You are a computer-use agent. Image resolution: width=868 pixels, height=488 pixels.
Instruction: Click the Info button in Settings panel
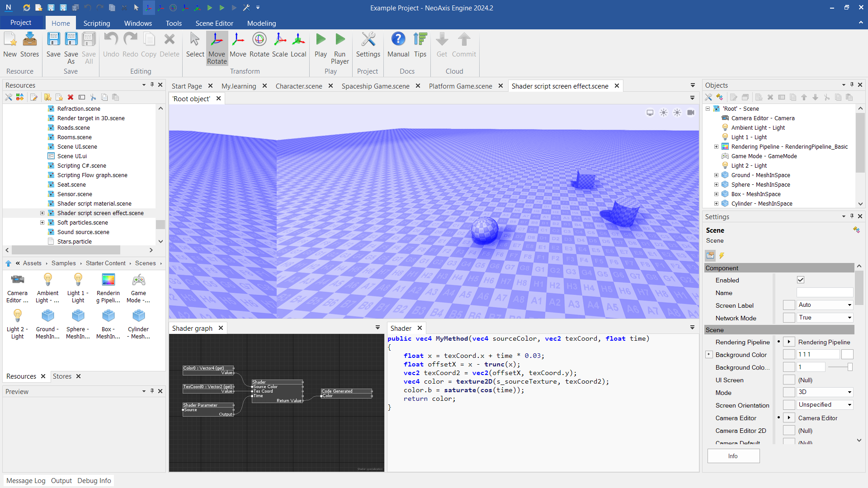click(x=733, y=455)
